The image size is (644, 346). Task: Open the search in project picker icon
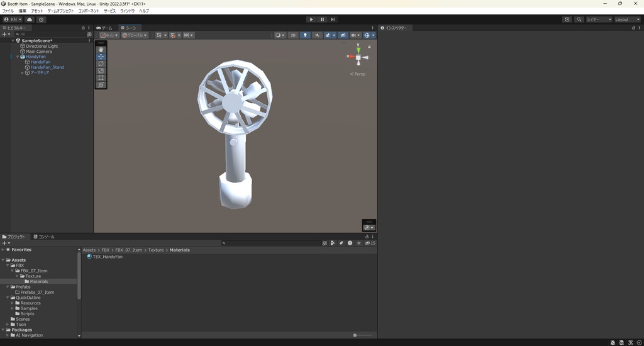point(325,243)
